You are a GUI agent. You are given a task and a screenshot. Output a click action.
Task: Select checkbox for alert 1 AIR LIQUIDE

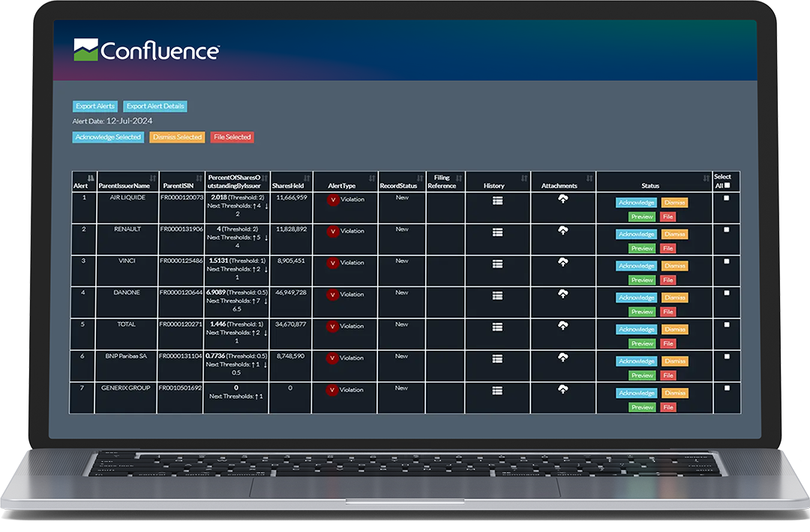726,199
